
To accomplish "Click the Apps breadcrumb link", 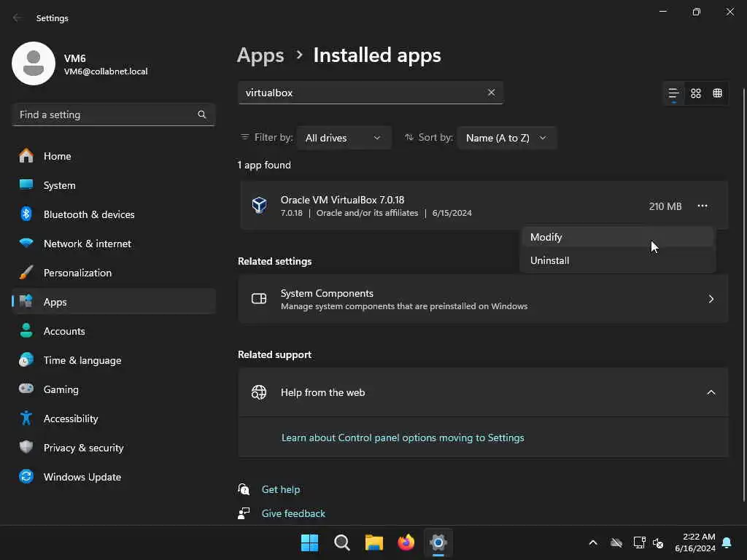I will (260, 55).
